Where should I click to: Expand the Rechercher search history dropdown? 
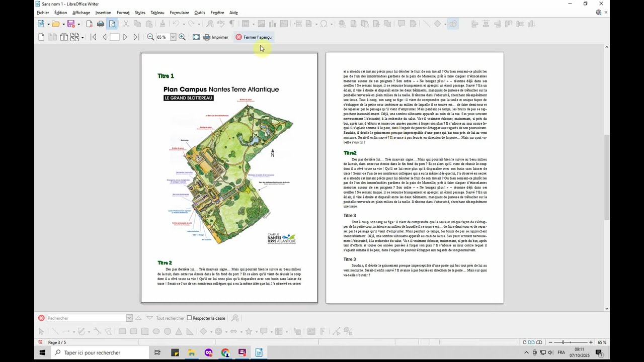(x=129, y=318)
